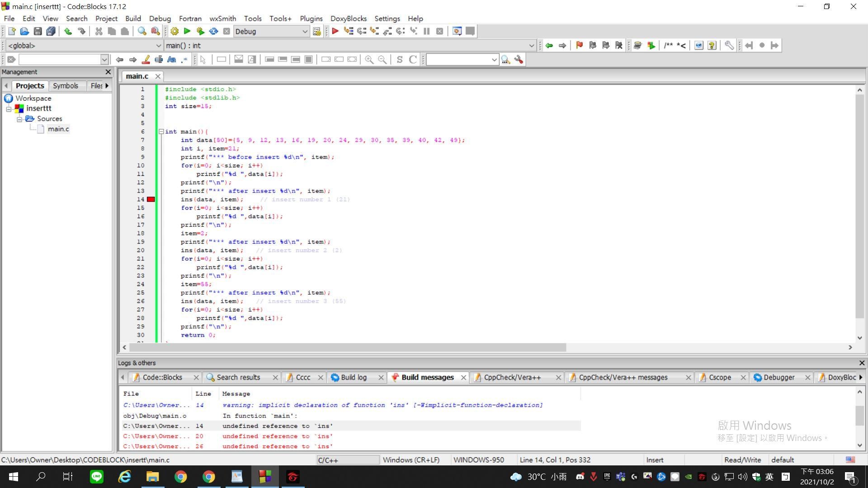Click the Save all files icon

(x=51, y=31)
